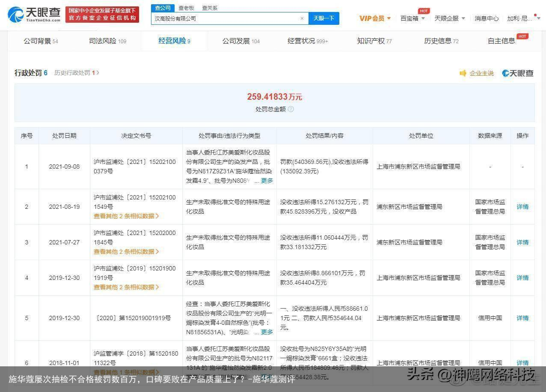Clear the search box with X icon
The height and width of the screenshot is (392, 546).
[302, 18]
